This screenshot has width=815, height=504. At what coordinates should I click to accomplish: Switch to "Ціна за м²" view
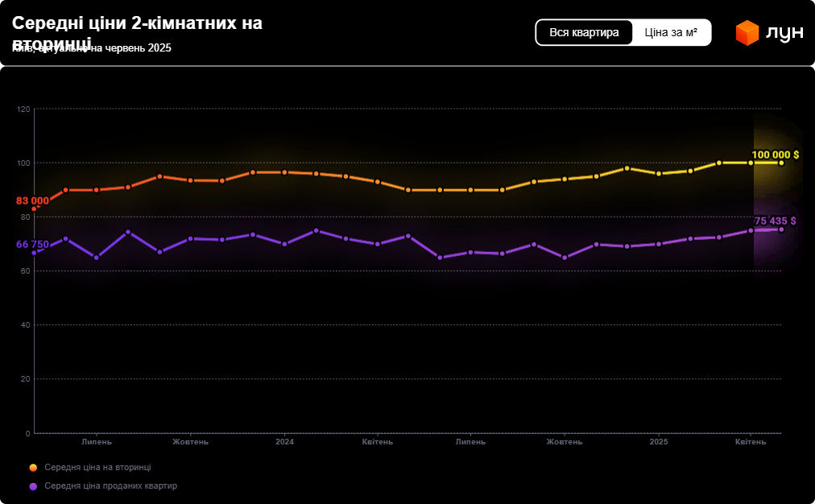(x=671, y=32)
